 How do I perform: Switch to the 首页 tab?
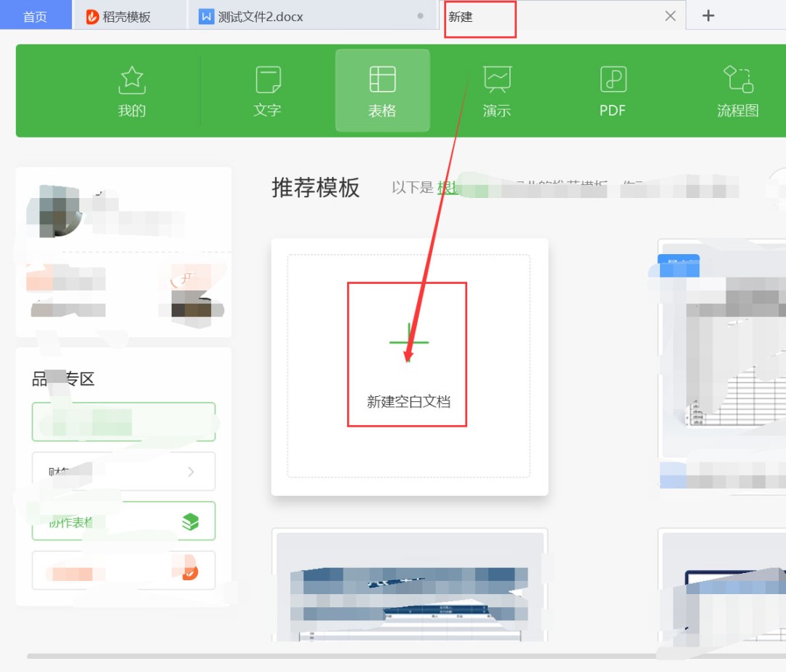(35, 15)
